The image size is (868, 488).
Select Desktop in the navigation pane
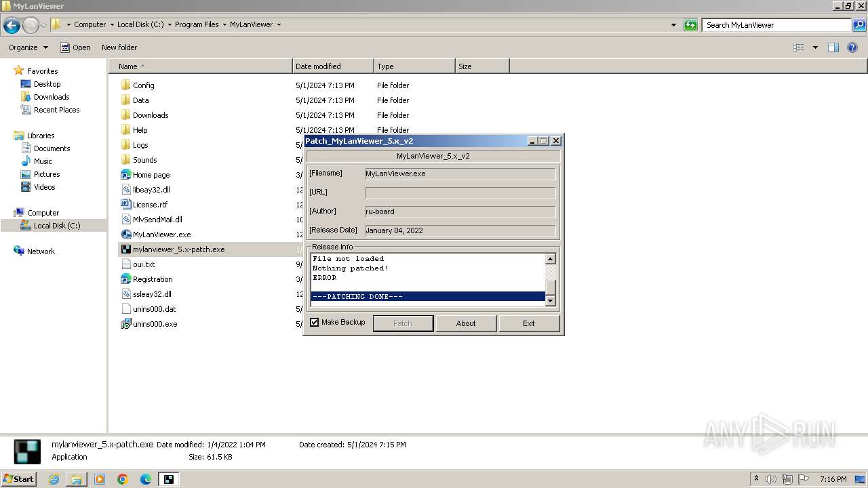coord(47,84)
